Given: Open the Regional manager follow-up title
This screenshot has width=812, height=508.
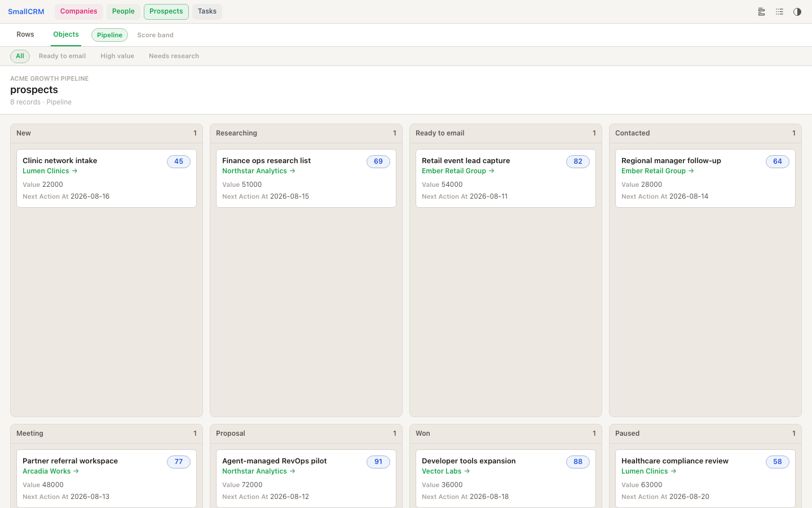Looking at the screenshot, I should click(x=671, y=161).
